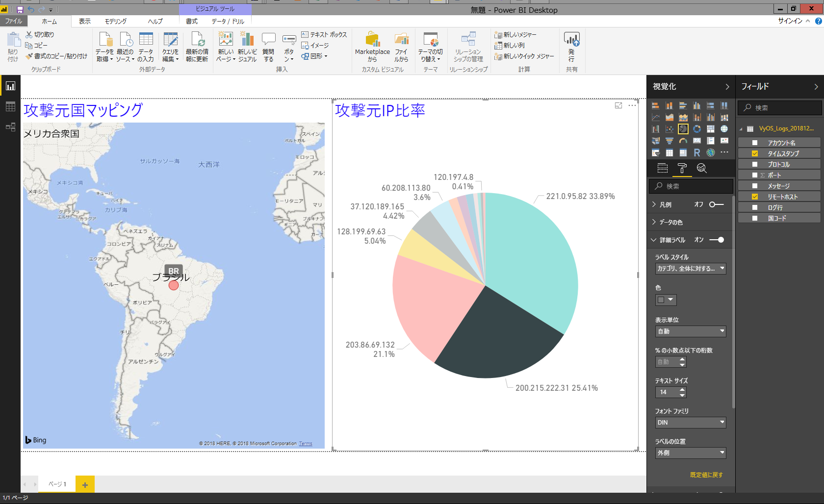Viewport: 824px width, 504px height.
Task: Collapse the 視覚化 pane chevron
Action: [727, 87]
